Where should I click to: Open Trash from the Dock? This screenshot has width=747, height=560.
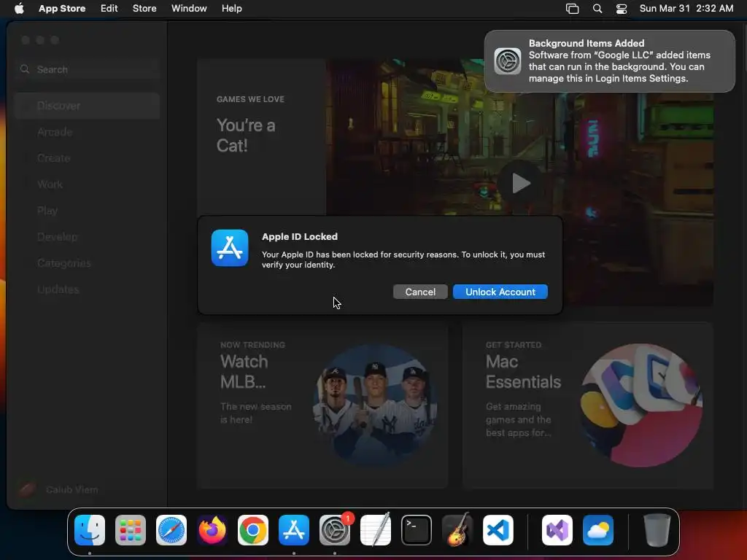click(x=657, y=530)
